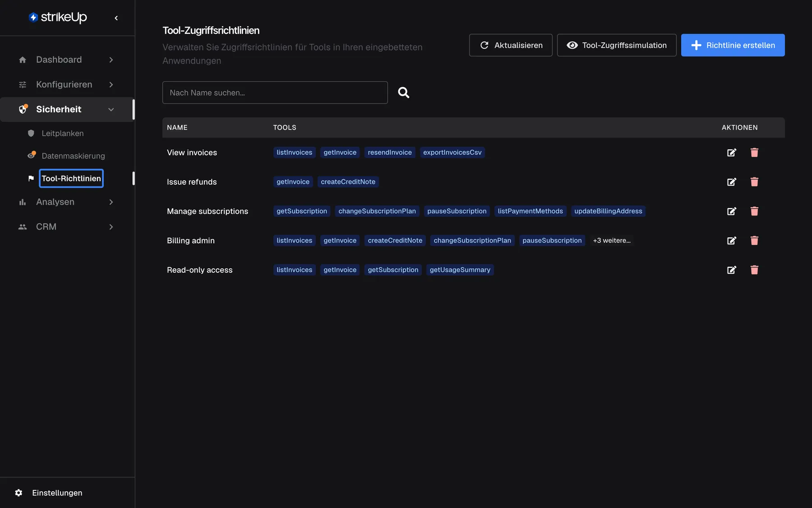Collapse the sidebar with the arrow icon
The width and height of the screenshot is (812, 508).
point(116,18)
